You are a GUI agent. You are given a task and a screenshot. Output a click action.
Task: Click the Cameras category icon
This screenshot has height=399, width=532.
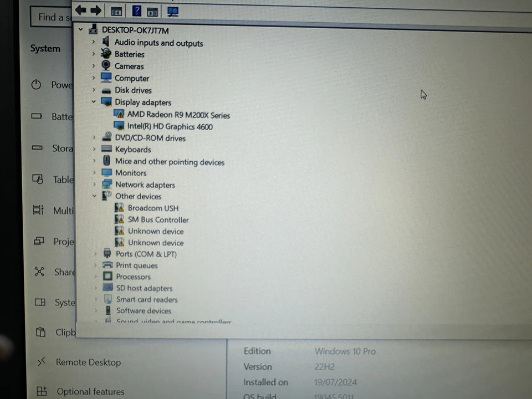click(106, 65)
